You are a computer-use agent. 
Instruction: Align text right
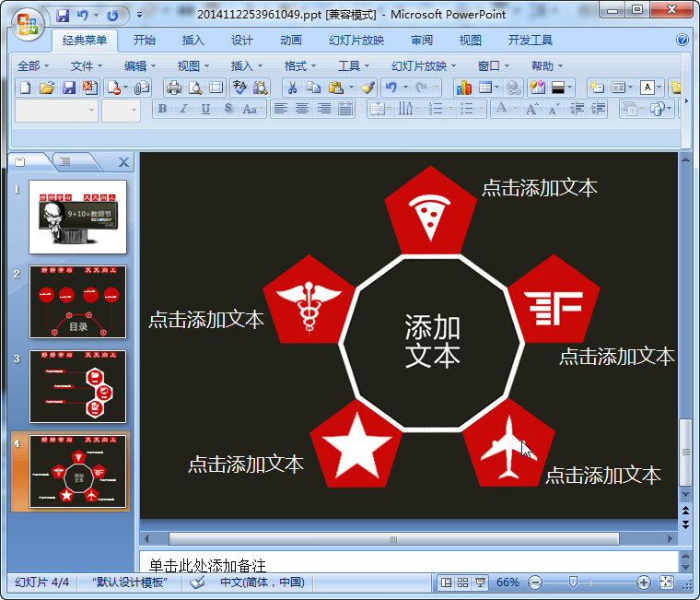pos(323,109)
